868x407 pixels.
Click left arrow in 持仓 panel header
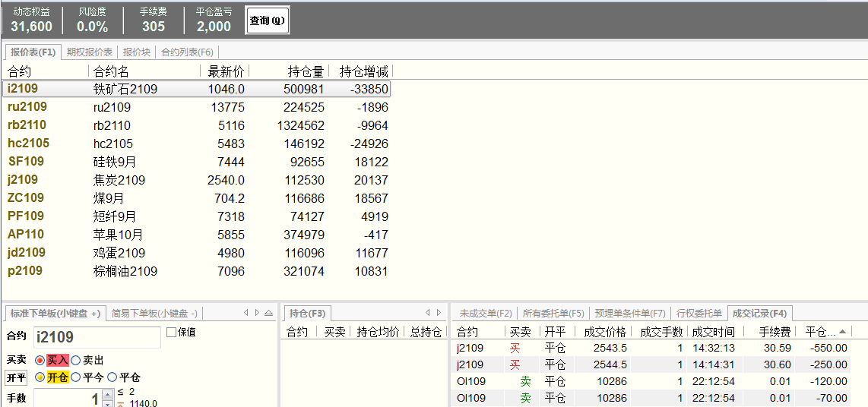pyautogui.click(x=427, y=313)
